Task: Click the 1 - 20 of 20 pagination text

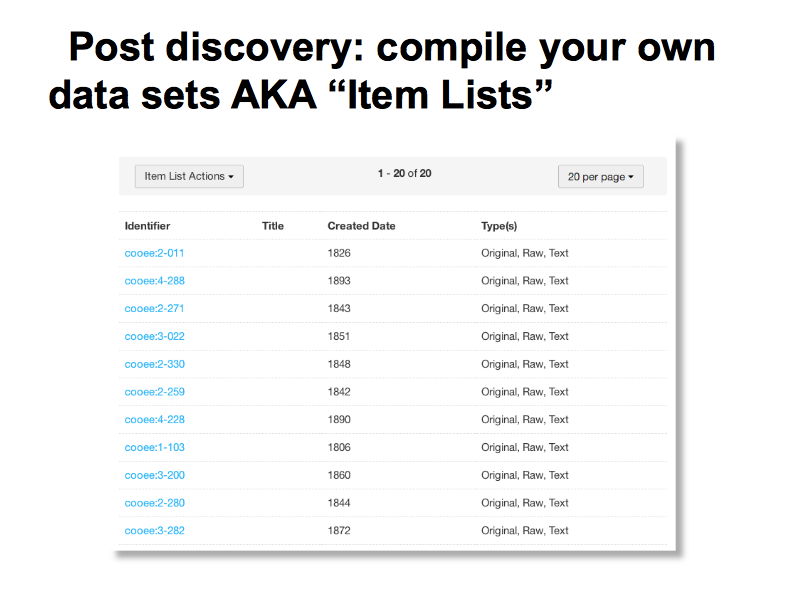Action: coord(405,173)
